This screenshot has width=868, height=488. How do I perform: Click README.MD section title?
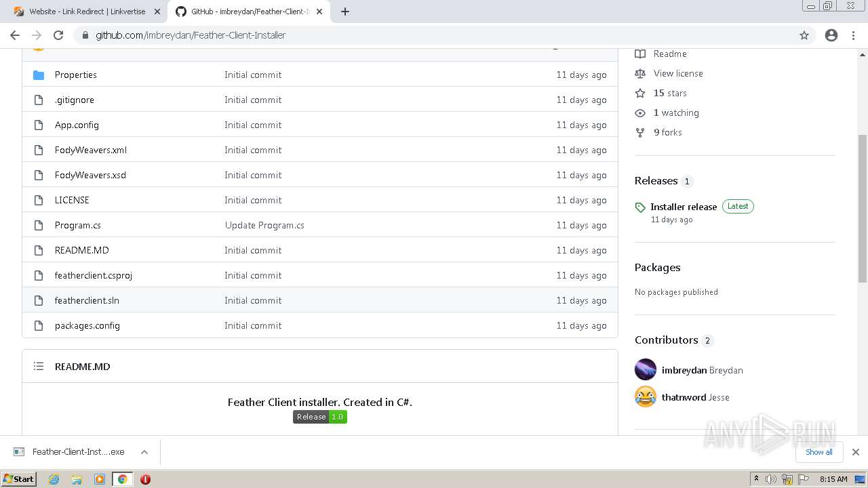pos(82,367)
